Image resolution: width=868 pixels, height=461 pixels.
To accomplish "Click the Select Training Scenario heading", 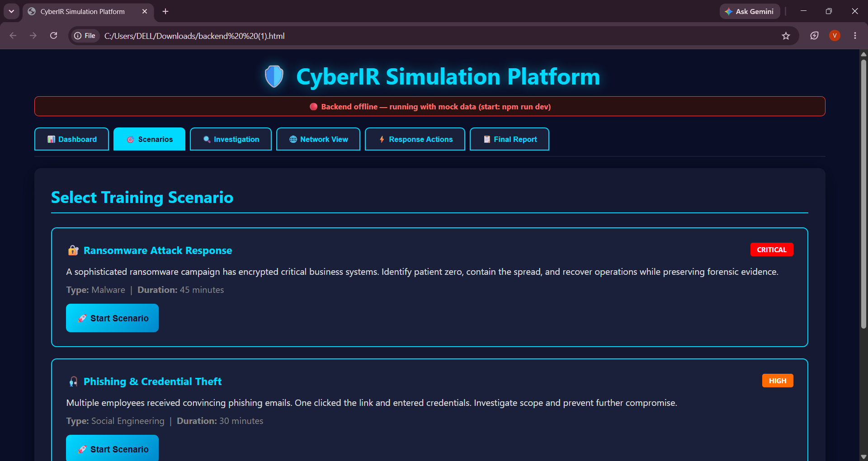I will point(142,198).
